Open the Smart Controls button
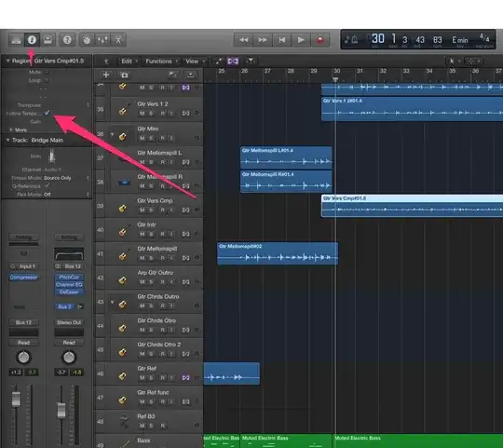 (87, 40)
